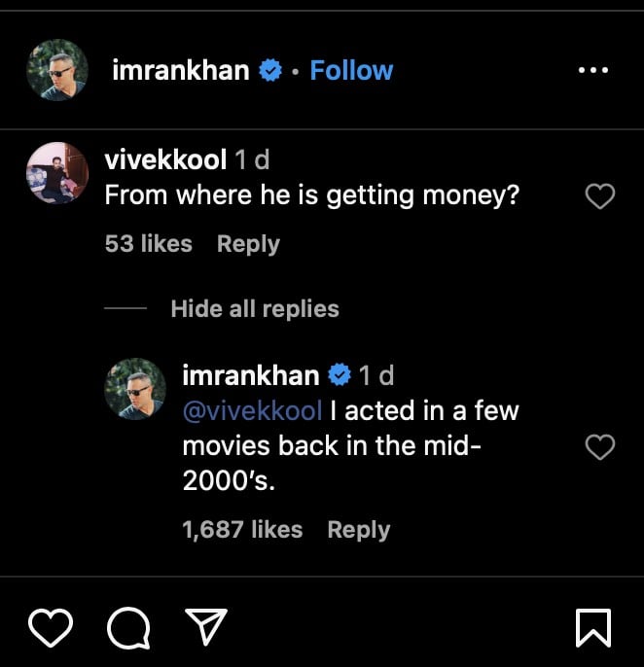Collapse replies with Hide all replies
This screenshot has width=644, height=667.
pyautogui.click(x=255, y=309)
